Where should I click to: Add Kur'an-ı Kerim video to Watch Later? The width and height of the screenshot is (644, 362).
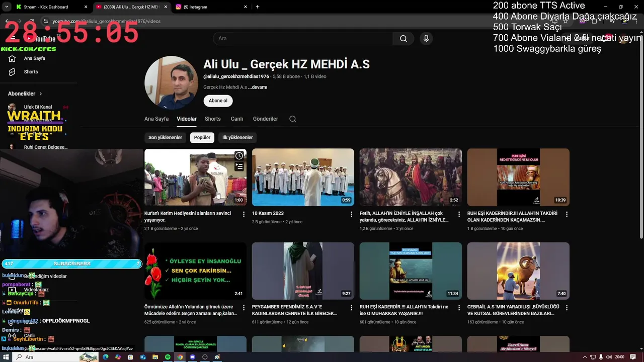pos(239,156)
